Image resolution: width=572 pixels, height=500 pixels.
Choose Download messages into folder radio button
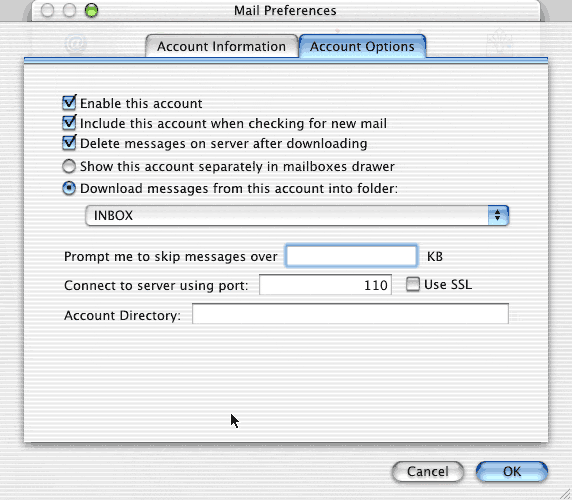[69, 188]
